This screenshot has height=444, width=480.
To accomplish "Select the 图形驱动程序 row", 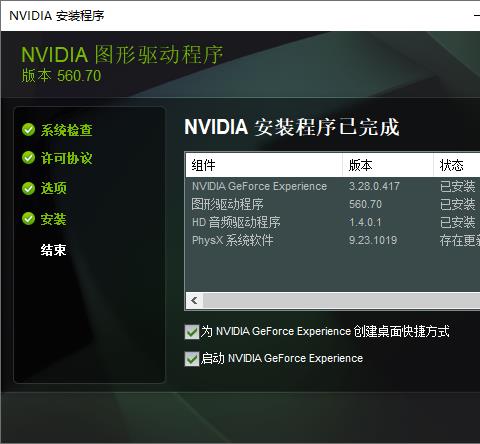I will pyautogui.click(x=333, y=204).
